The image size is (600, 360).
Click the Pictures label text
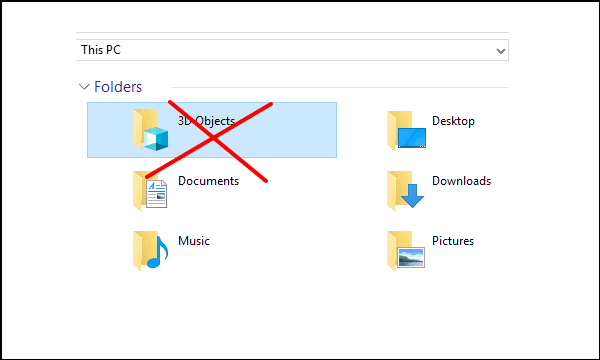click(x=453, y=241)
